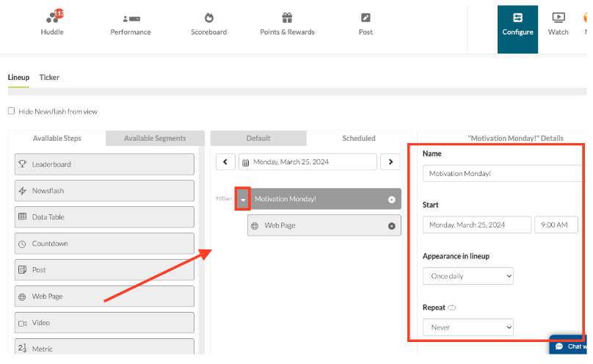Switch to the Scheduled lineup tab
The height and width of the screenshot is (364, 593).
point(359,139)
